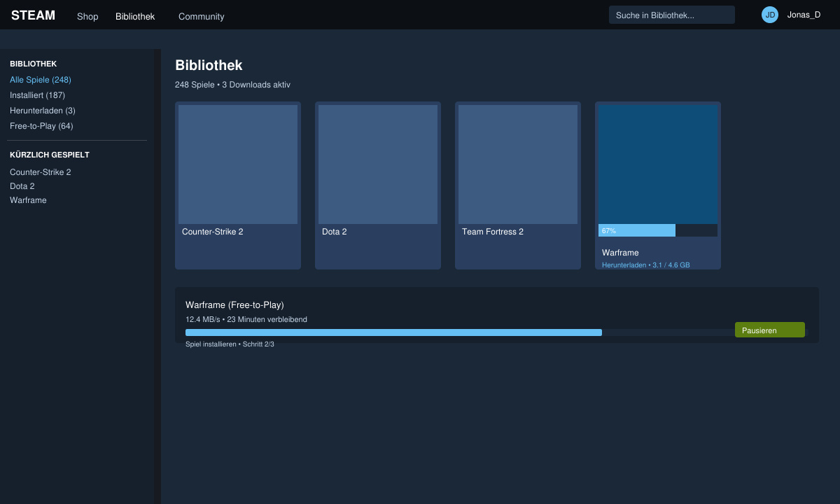Screen dimensions: 840x504
Task: Select Alle Spiele (248) filter
Action: pos(41,80)
